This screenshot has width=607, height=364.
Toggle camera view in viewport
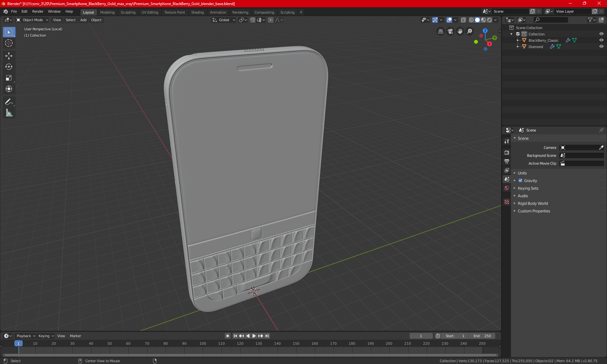(450, 31)
